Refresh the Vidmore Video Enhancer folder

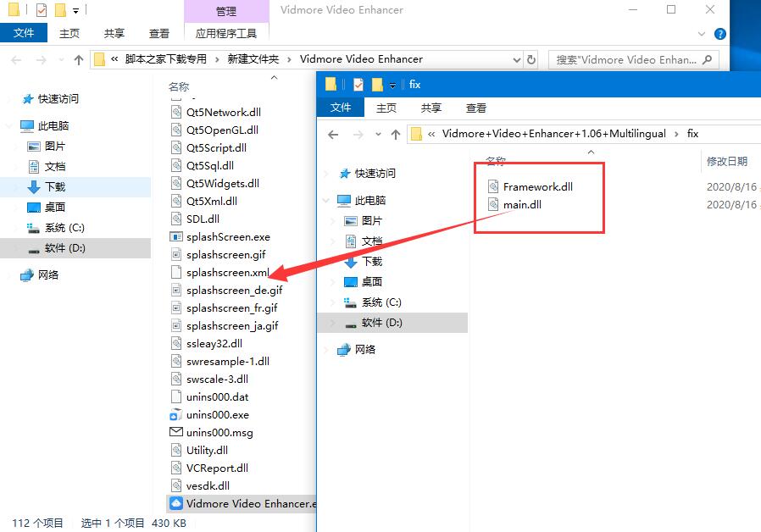pos(531,59)
